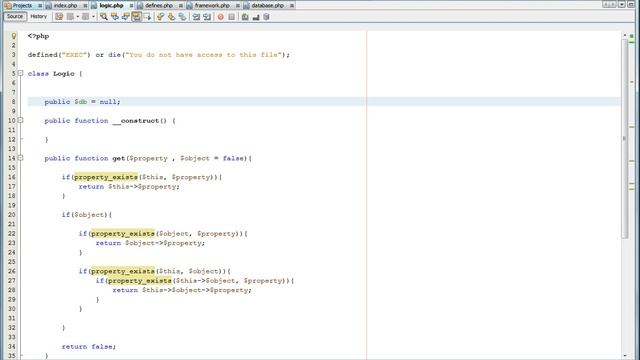The image size is (640, 360).
Task: Jump to previous bookmark
Action: (x=160, y=17)
